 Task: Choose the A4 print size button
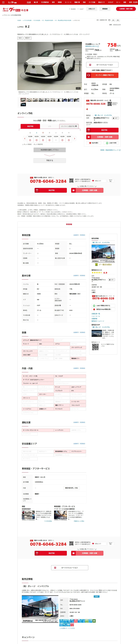[x=113, y=20]
